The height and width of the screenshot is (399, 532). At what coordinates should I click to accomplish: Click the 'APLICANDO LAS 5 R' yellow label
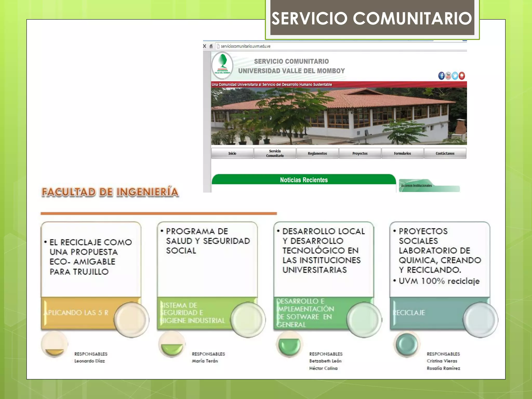[x=76, y=312]
